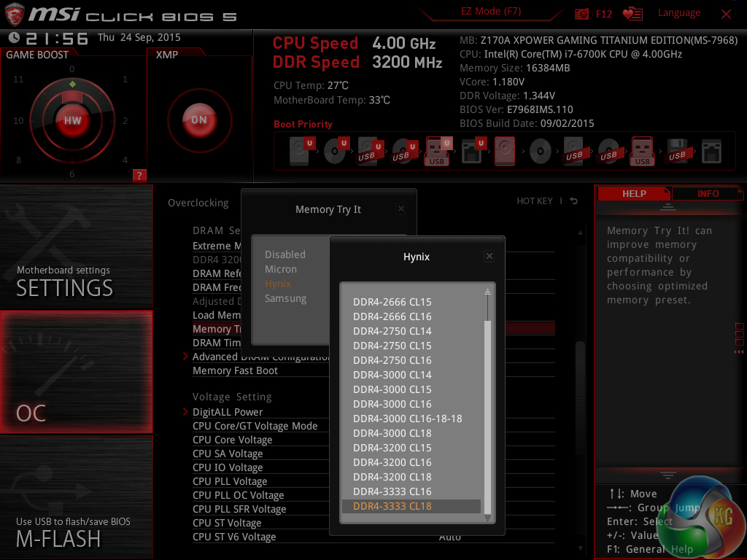
Task: Take a screenshot with the F12 camera icon
Action: point(581,14)
